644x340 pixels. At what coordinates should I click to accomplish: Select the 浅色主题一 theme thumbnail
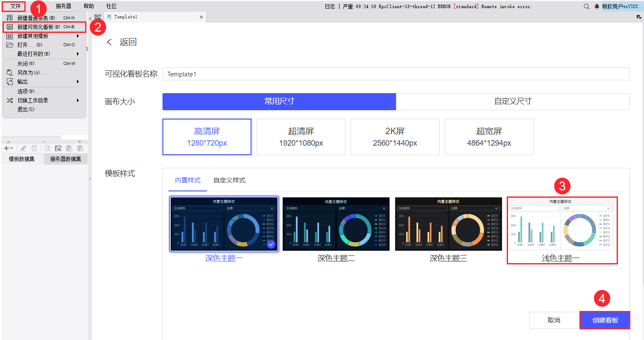(561, 224)
